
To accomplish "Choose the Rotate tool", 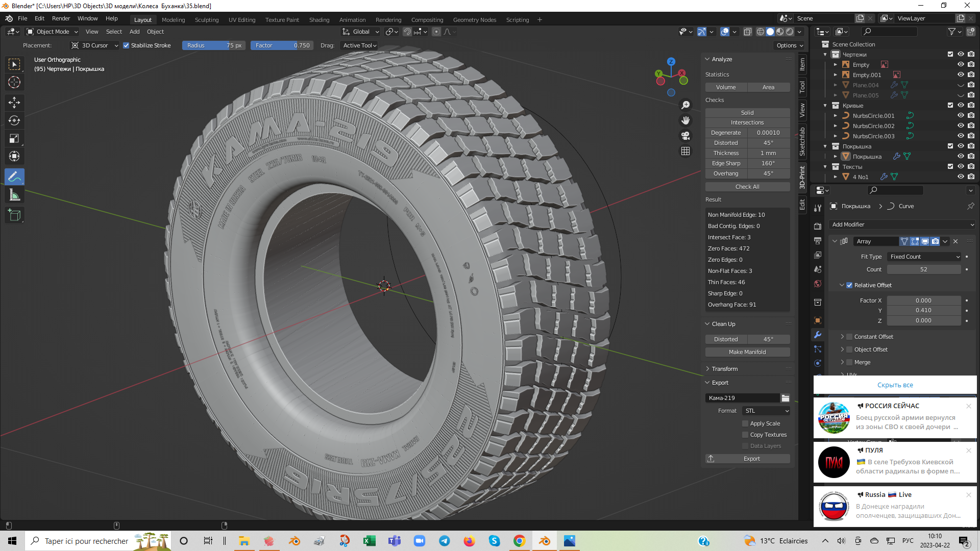I will (14, 120).
